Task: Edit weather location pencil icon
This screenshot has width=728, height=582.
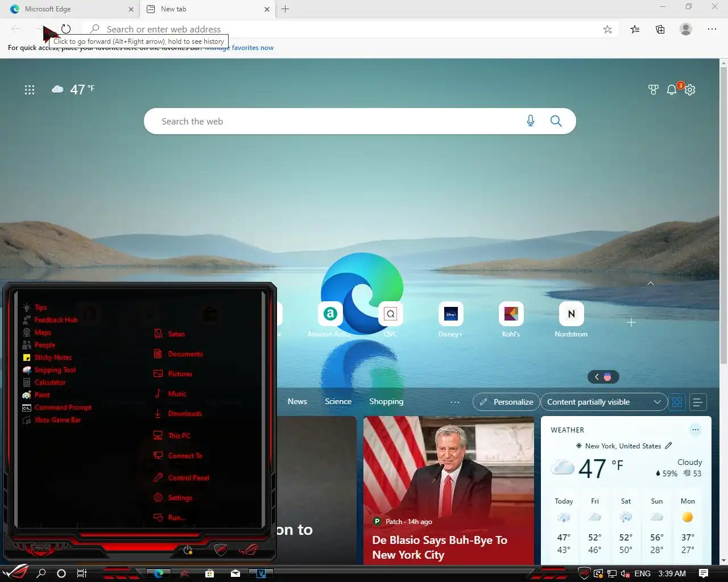Action: 669,446
